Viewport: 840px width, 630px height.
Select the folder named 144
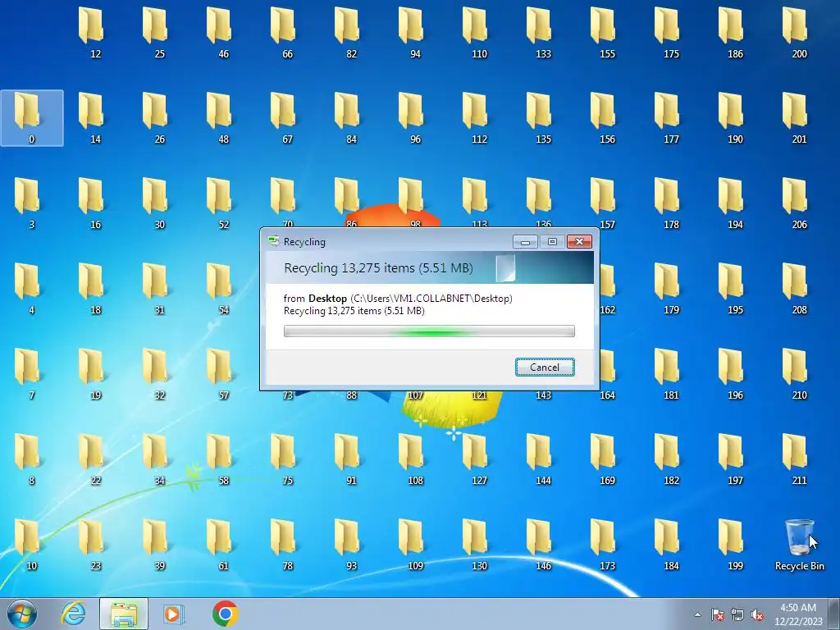(543, 459)
